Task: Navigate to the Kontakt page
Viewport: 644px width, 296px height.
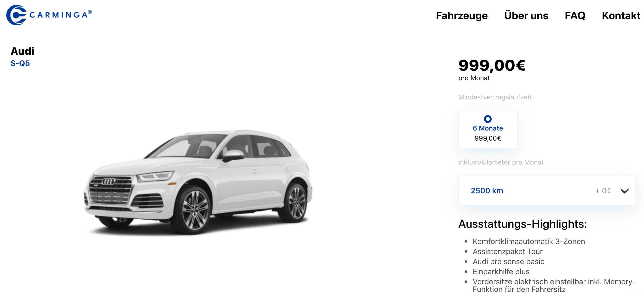Action: tap(621, 16)
